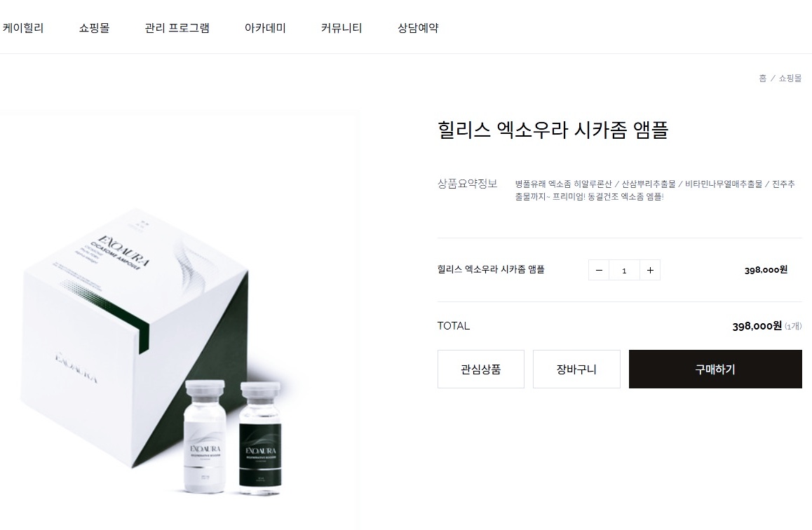Viewport: 812px width, 530px height.
Task: Click the minus quantity icon
Action: click(599, 270)
